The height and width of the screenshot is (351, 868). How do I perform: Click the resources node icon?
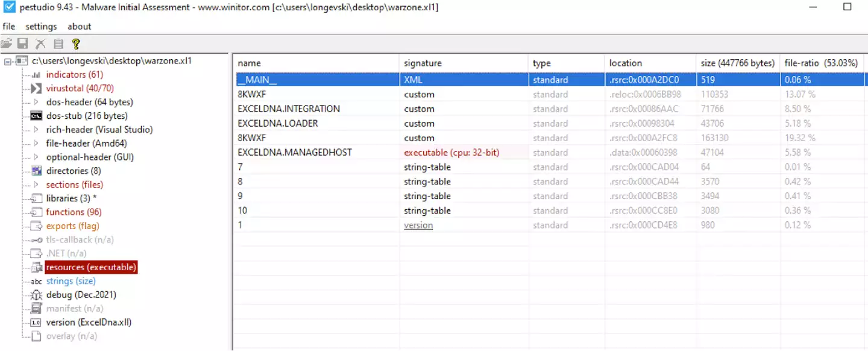[36, 267]
